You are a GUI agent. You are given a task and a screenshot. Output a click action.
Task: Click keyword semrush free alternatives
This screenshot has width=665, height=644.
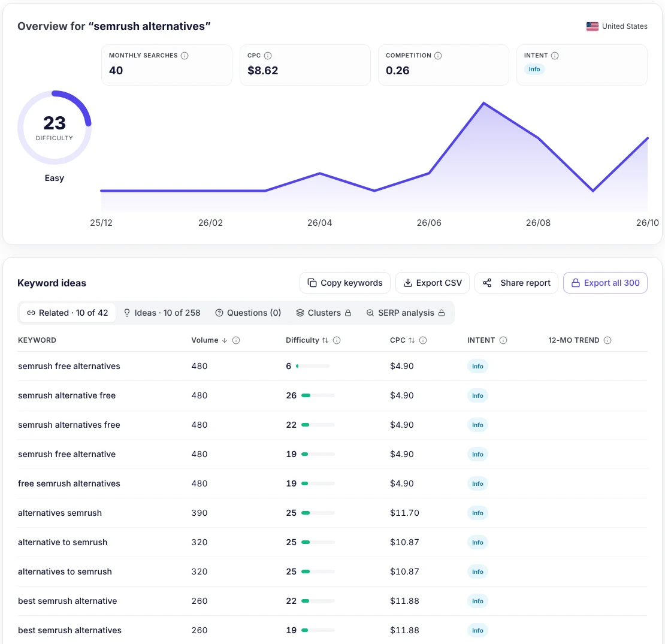pos(69,366)
